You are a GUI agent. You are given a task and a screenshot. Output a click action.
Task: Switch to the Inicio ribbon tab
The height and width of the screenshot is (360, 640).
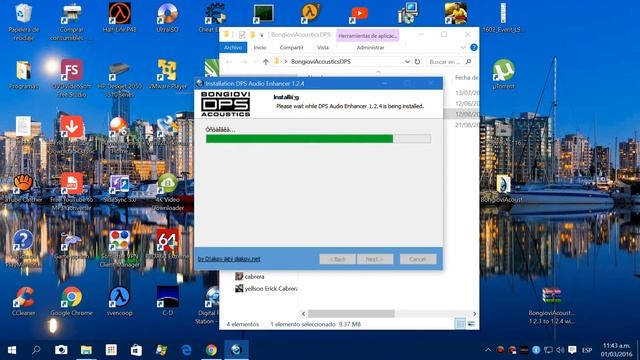260,47
